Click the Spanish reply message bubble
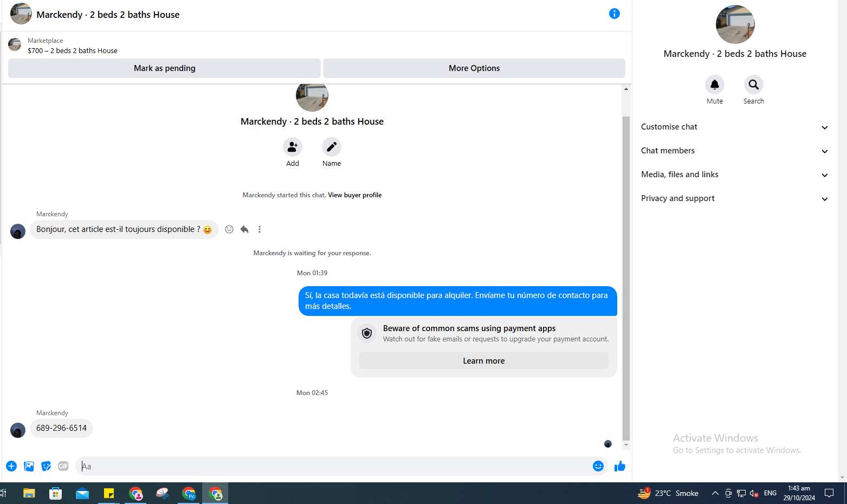 tap(457, 301)
